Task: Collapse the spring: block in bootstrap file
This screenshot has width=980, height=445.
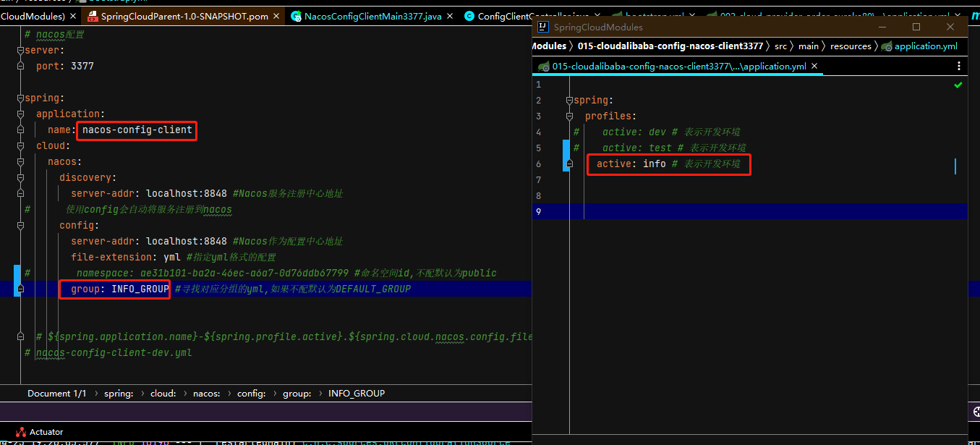Action: pos(20,98)
